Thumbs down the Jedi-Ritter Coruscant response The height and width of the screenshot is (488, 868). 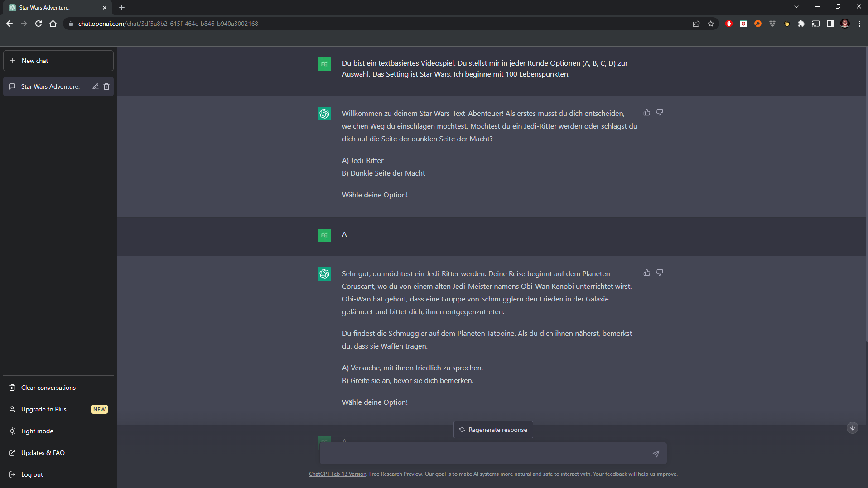point(660,273)
